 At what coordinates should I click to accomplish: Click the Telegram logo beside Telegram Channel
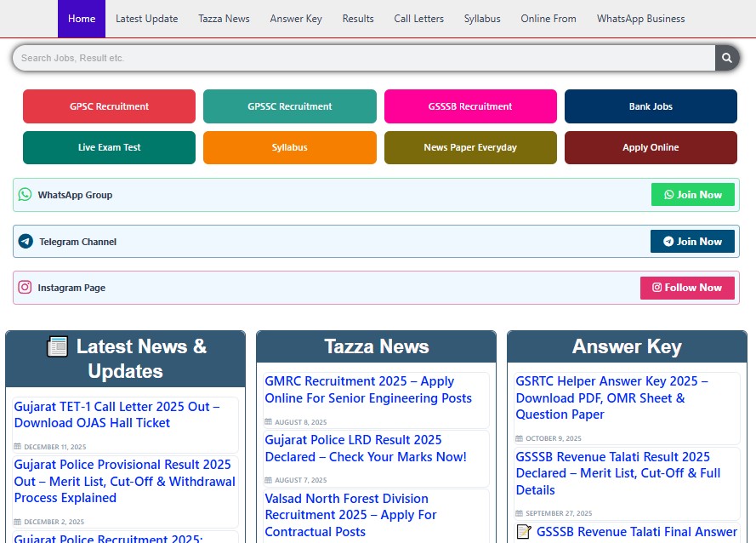(x=26, y=242)
